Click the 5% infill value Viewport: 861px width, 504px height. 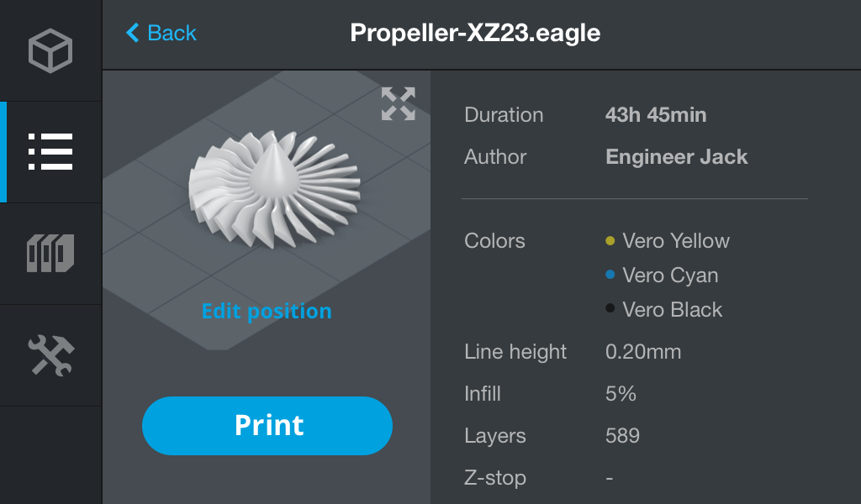click(x=621, y=393)
